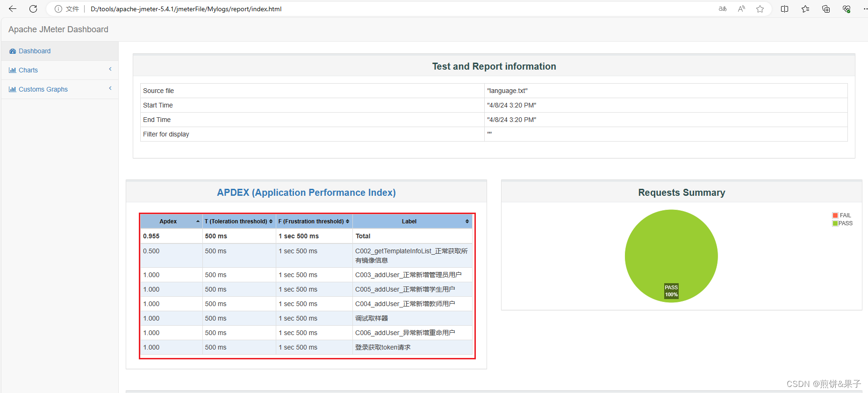This screenshot has height=393, width=868.
Task: Click the C002_getTemplateInfoList label cell
Action: click(412, 256)
